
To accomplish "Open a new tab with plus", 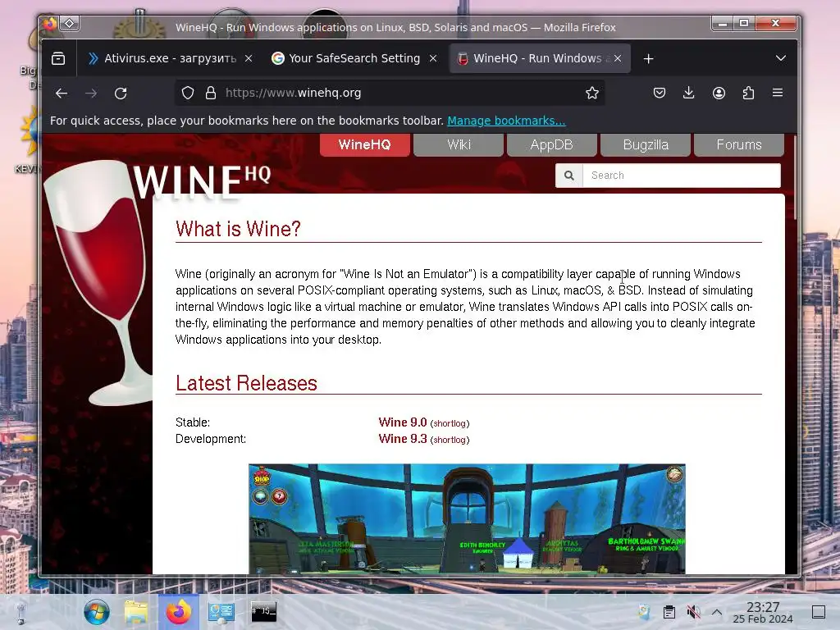I will click(x=649, y=58).
